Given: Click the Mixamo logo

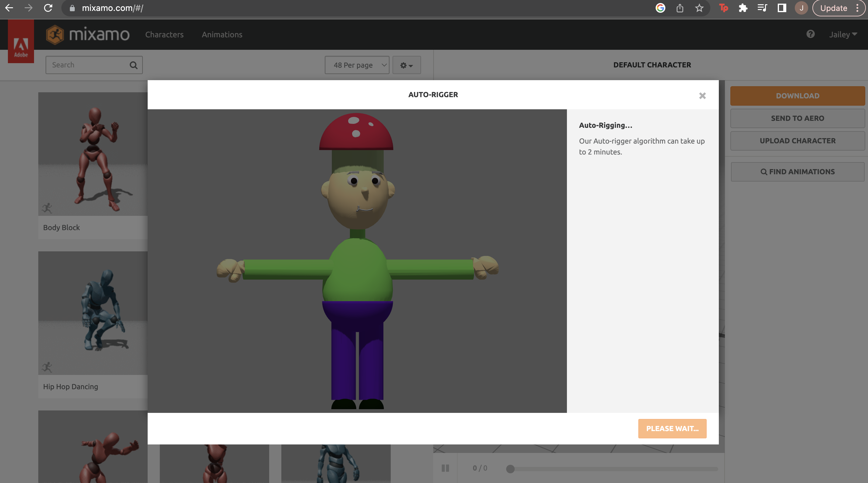Looking at the screenshot, I should pyautogui.click(x=87, y=34).
